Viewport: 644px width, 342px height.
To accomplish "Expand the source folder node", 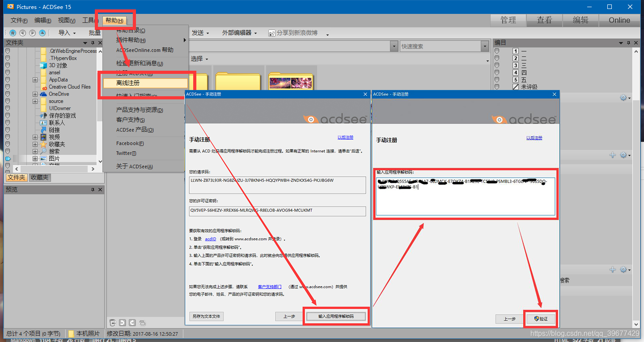I will point(35,101).
